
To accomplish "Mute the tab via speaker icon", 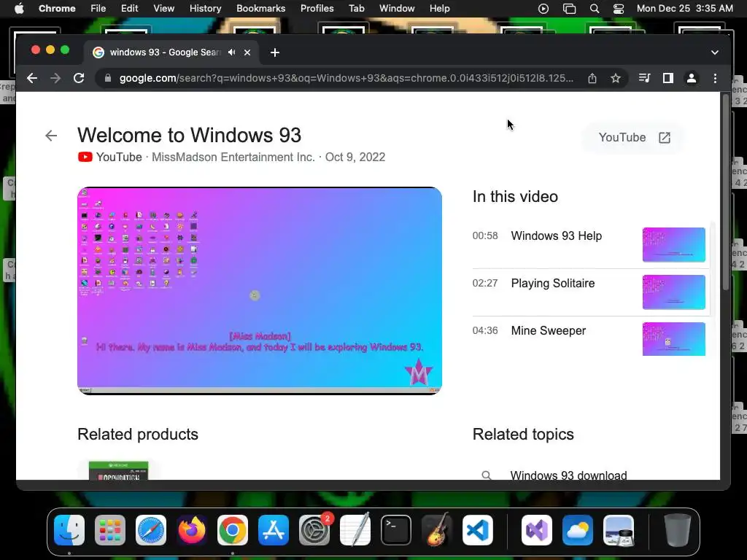I will 231,52.
